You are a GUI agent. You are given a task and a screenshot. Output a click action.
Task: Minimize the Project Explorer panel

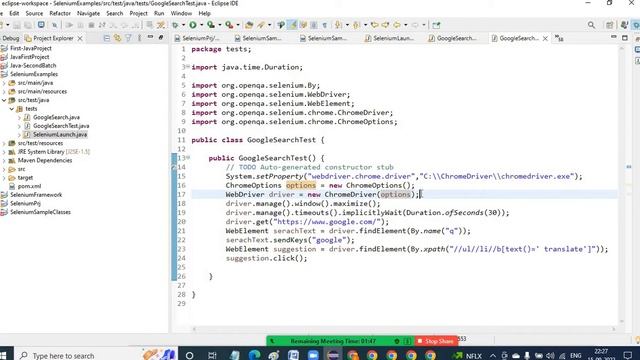pyautogui.click(x=150, y=38)
